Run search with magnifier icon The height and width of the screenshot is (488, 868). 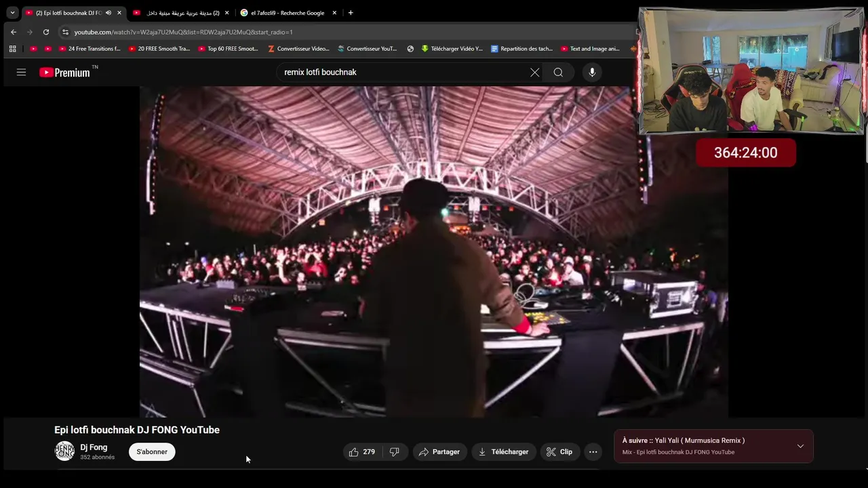point(558,72)
